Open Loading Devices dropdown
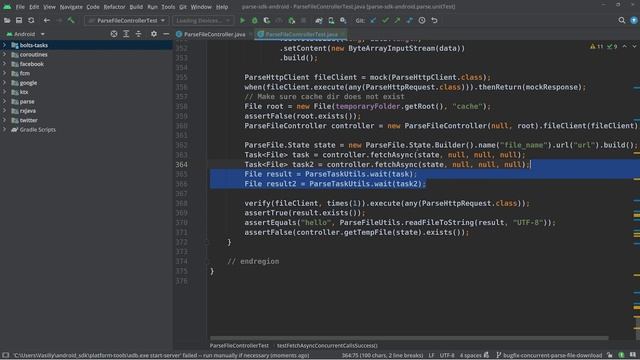640x360 pixels. click(x=203, y=20)
